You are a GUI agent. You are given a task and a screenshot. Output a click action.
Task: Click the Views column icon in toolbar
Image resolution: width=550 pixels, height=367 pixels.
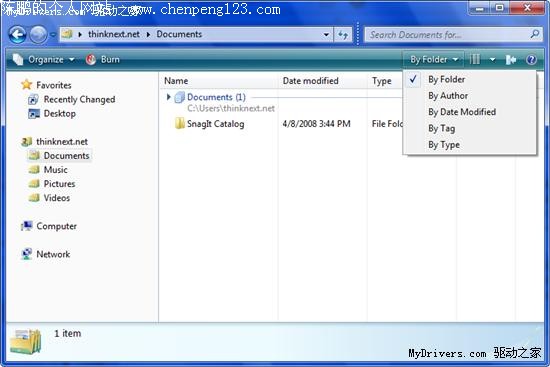pyautogui.click(x=475, y=60)
